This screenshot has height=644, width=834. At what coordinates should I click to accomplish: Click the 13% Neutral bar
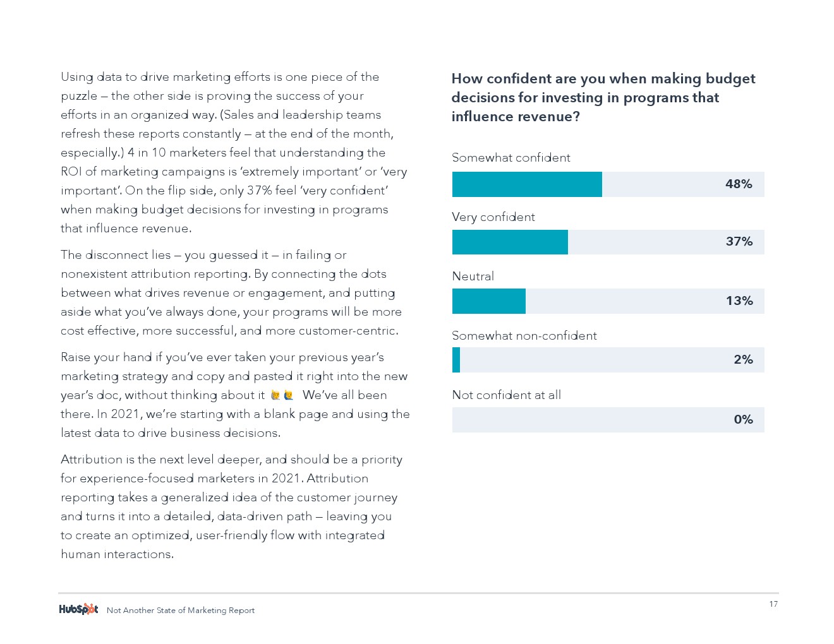click(608, 301)
